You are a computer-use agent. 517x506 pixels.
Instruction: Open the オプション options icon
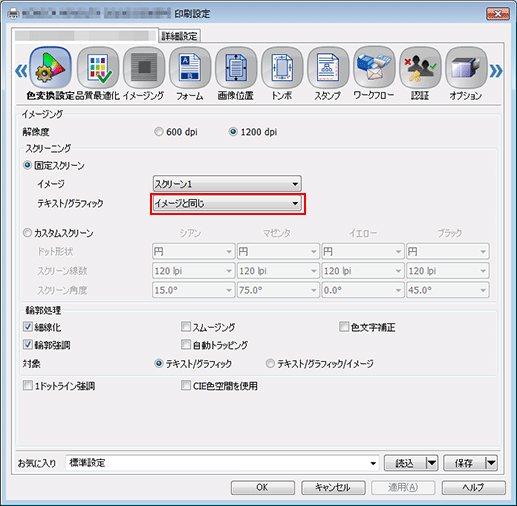pyautogui.click(x=466, y=68)
